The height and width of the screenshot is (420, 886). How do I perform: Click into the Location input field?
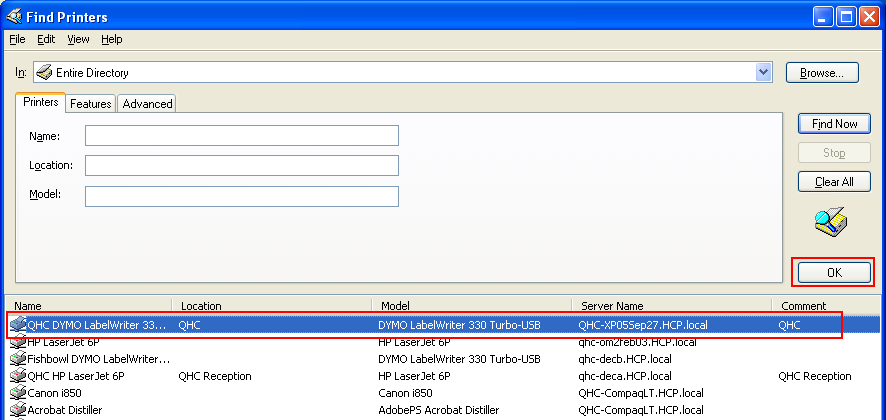(242, 166)
